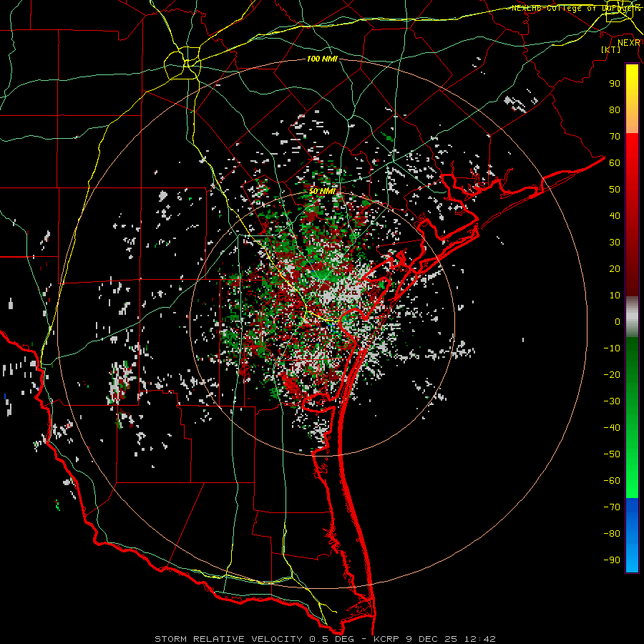
Task: Click the "-40" scale label
Action: 612,428
